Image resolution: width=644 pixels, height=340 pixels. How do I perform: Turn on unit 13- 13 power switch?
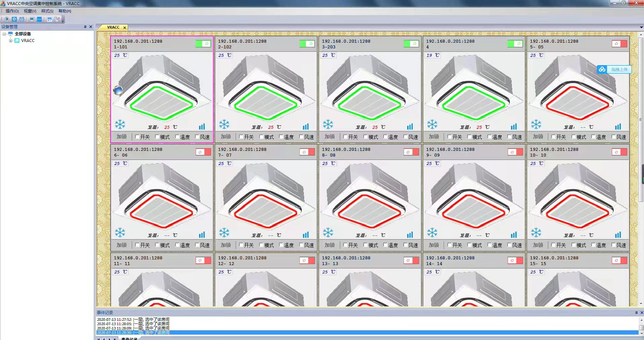pos(411,260)
